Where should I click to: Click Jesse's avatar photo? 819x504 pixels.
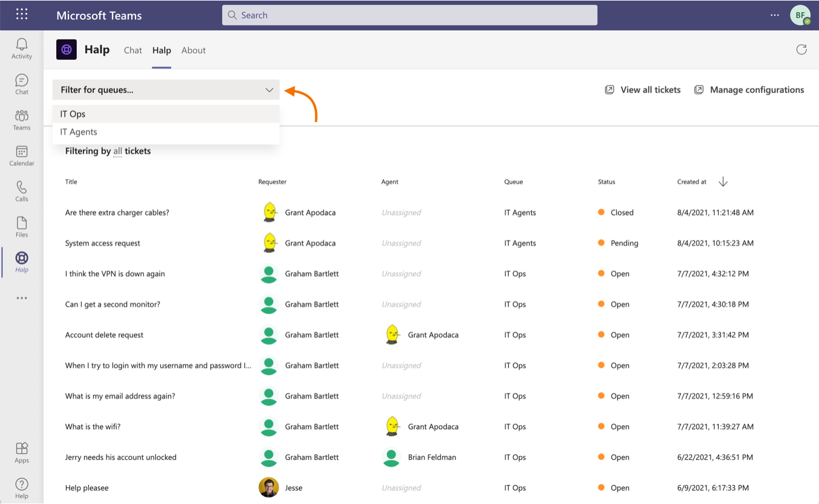(269, 488)
